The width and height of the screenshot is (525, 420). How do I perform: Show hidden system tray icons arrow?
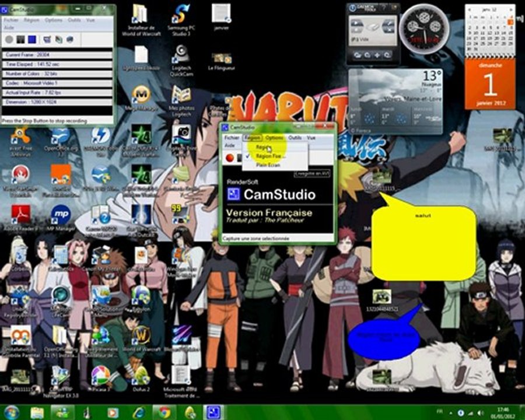451,413
